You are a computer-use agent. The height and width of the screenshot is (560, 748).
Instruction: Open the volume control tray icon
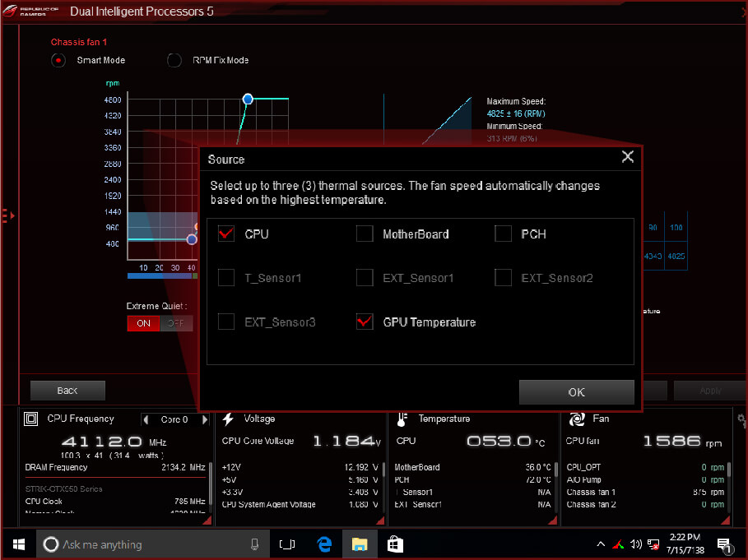click(x=636, y=544)
